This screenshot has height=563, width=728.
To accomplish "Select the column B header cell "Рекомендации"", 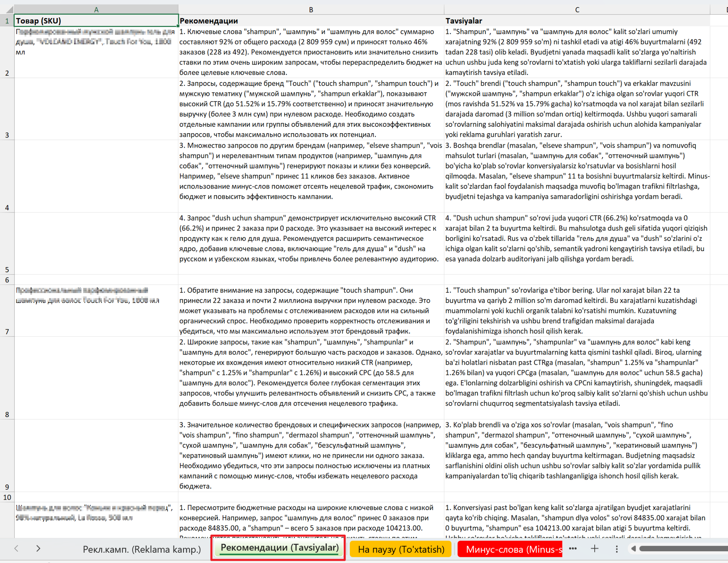I will 311,21.
